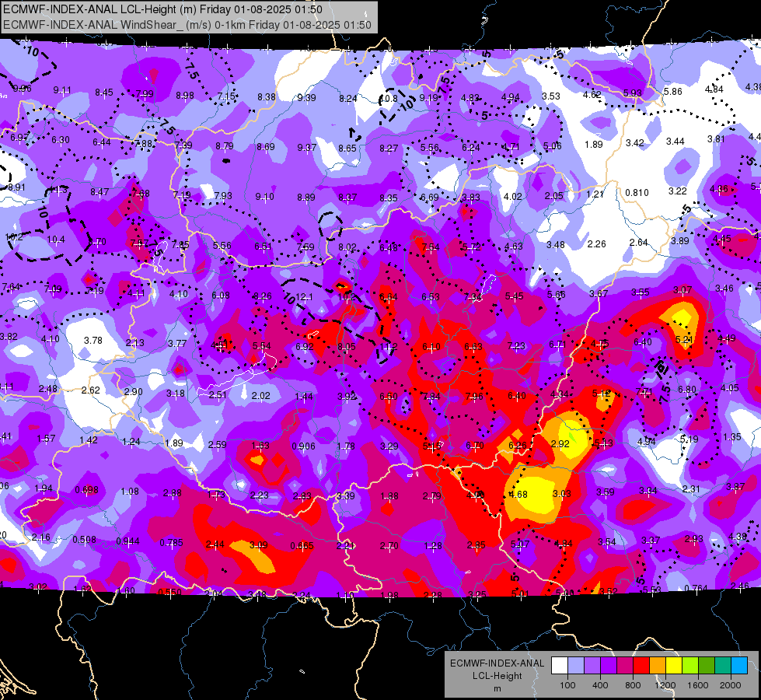Click the wind shear value 0.764
Image resolution: width=761 pixels, height=700 pixels.
click(x=696, y=588)
